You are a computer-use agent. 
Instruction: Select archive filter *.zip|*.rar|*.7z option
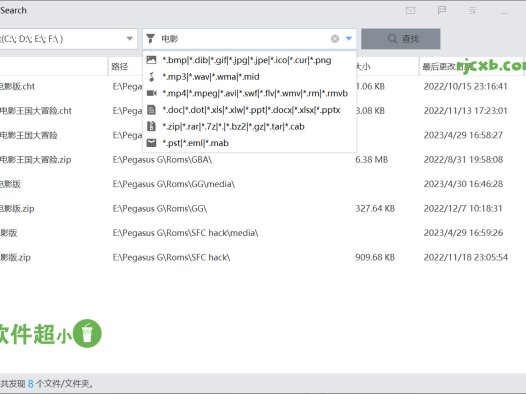pyautogui.click(x=250, y=126)
